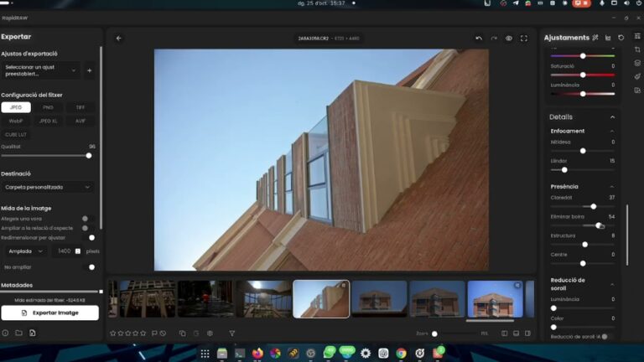Toggle the left panel layout icon
644x362 pixels.
tap(504, 334)
